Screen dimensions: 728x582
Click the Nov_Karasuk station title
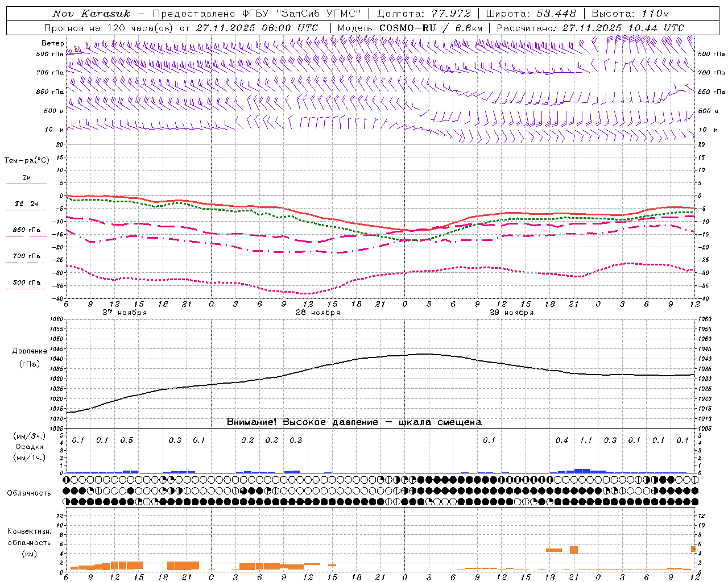pos(91,14)
